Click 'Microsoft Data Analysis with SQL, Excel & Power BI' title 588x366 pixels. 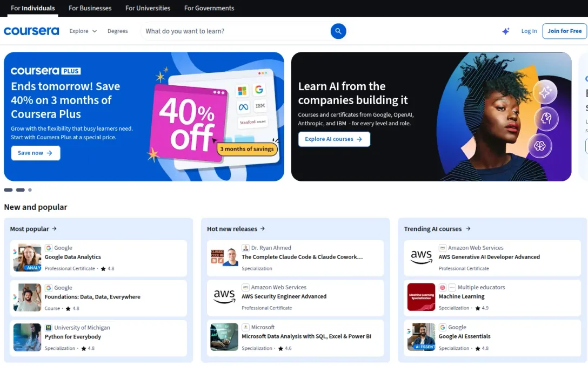(306, 336)
